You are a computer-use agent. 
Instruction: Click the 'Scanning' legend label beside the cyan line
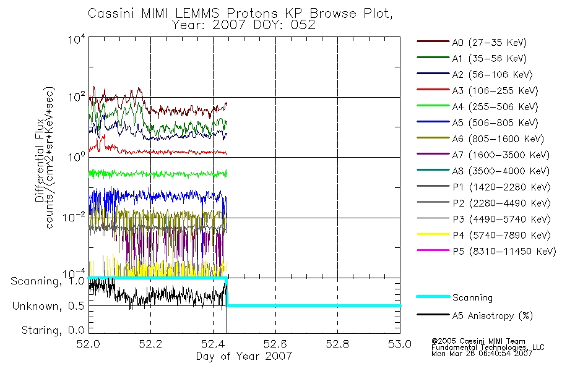(x=472, y=298)
